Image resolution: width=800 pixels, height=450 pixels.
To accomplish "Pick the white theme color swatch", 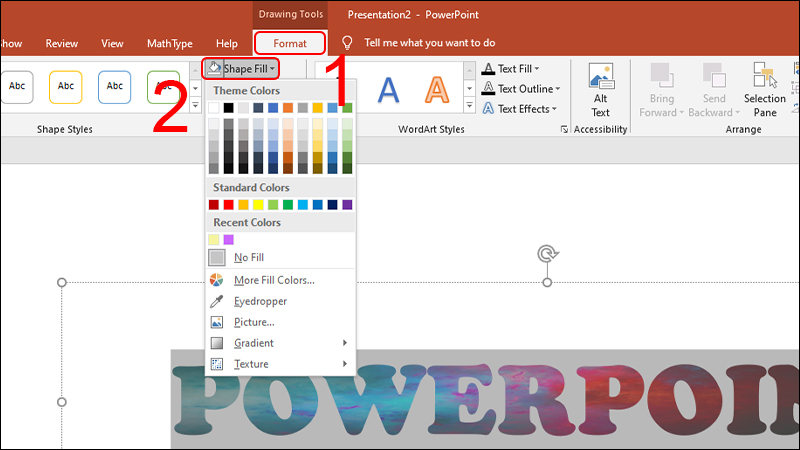I will coord(214,108).
